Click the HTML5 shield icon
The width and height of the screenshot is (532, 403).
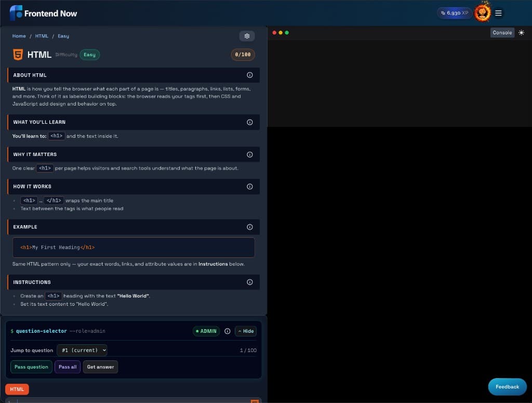(x=18, y=55)
